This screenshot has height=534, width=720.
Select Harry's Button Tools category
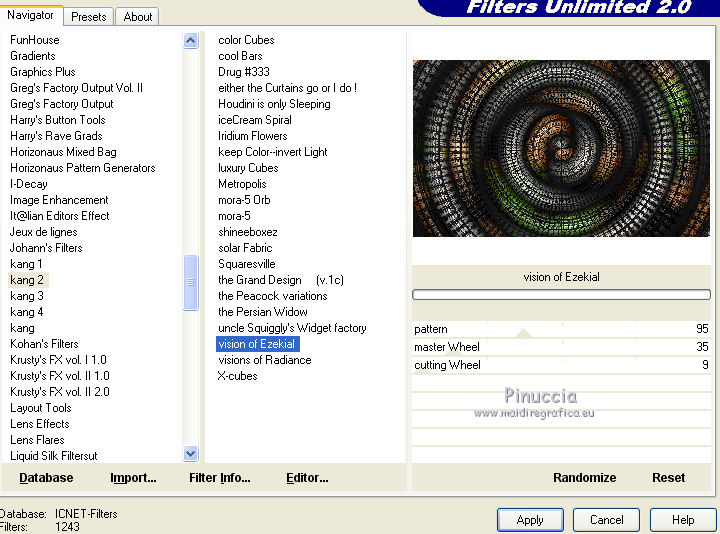click(x=58, y=120)
